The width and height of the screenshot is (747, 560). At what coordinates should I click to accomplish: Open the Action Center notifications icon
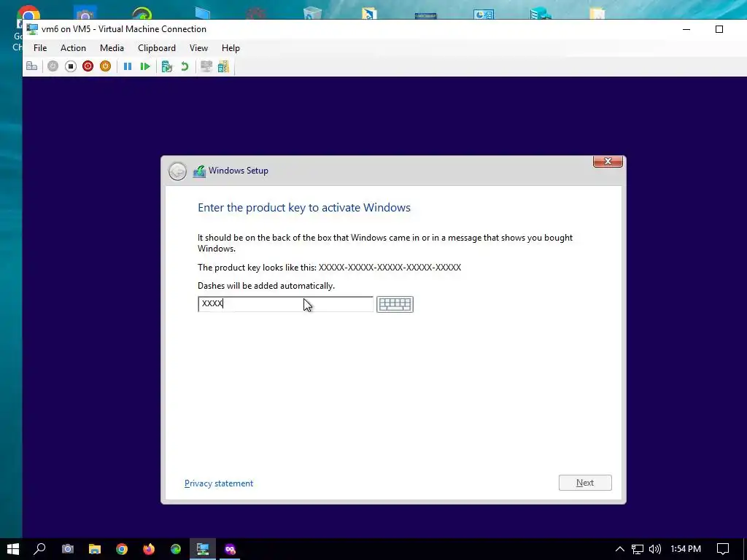[x=723, y=549]
